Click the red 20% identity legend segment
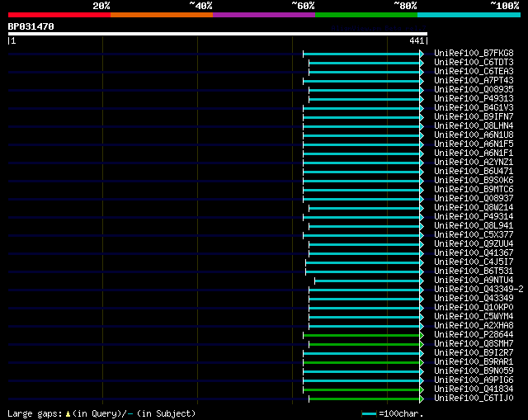 59,15
